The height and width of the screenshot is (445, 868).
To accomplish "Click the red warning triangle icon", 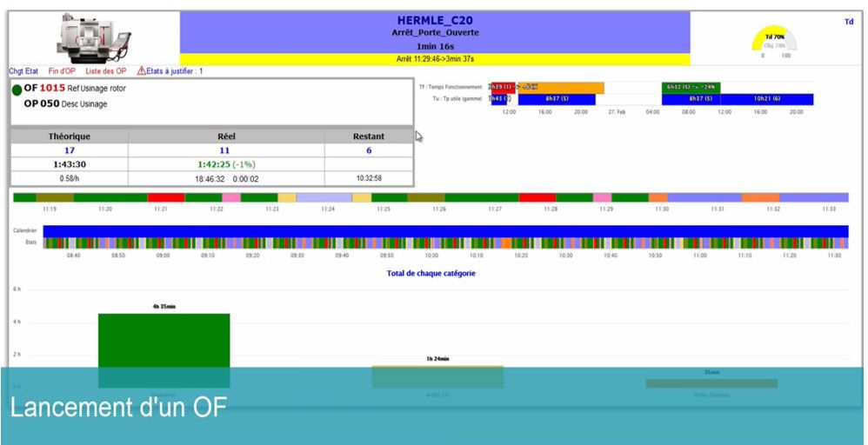I will (x=141, y=70).
